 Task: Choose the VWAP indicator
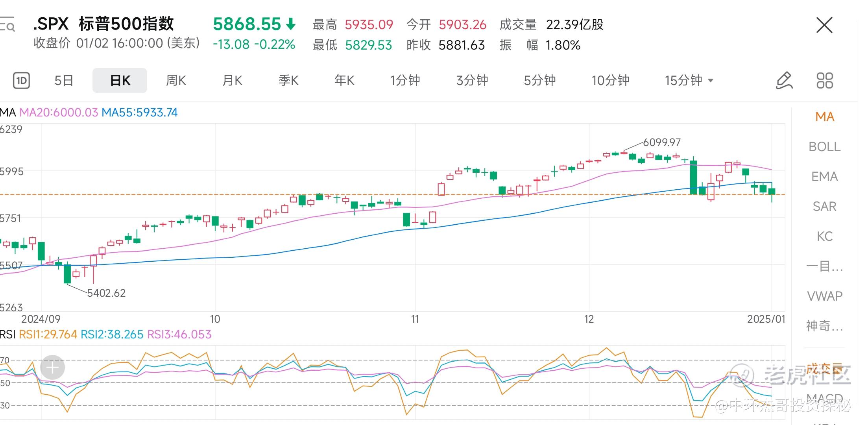coord(824,296)
